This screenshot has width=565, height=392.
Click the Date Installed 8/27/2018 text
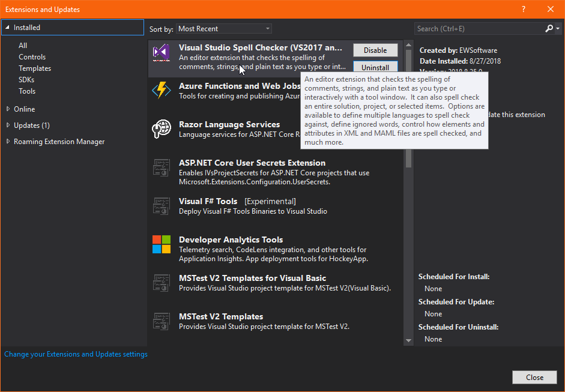pyautogui.click(x=460, y=61)
